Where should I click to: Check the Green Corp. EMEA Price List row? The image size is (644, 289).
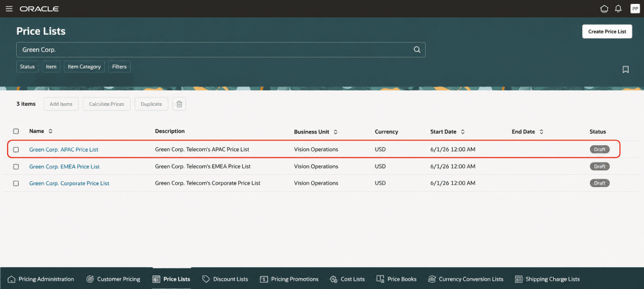point(16,166)
